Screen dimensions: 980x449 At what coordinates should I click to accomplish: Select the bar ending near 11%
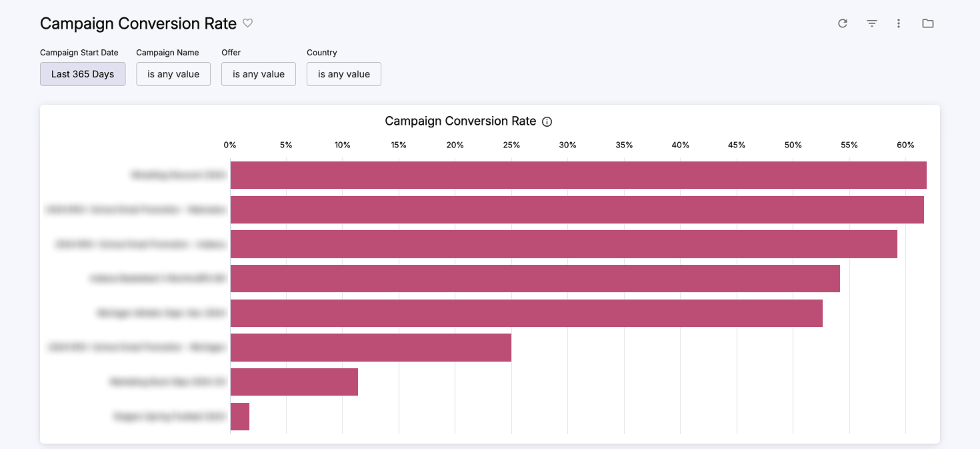[294, 382]
